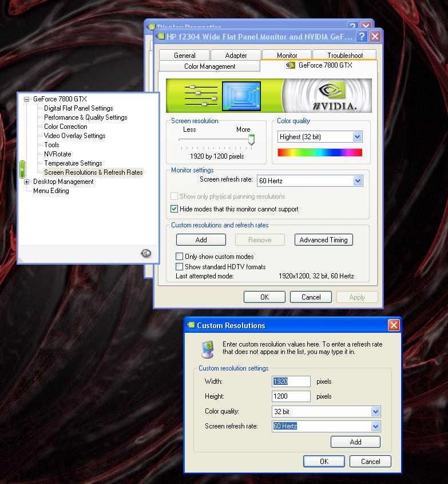
Task: Enable Only show custom modes
Action: tap(179, 256)
